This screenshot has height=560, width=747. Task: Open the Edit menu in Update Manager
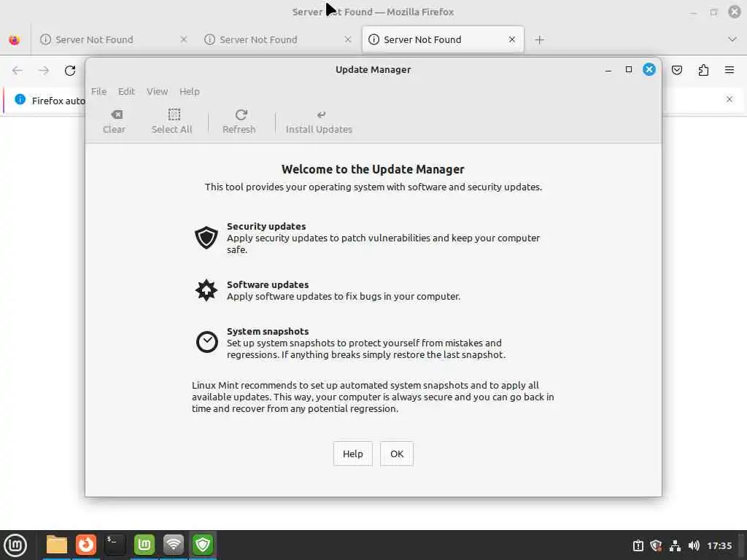[126, 91]
